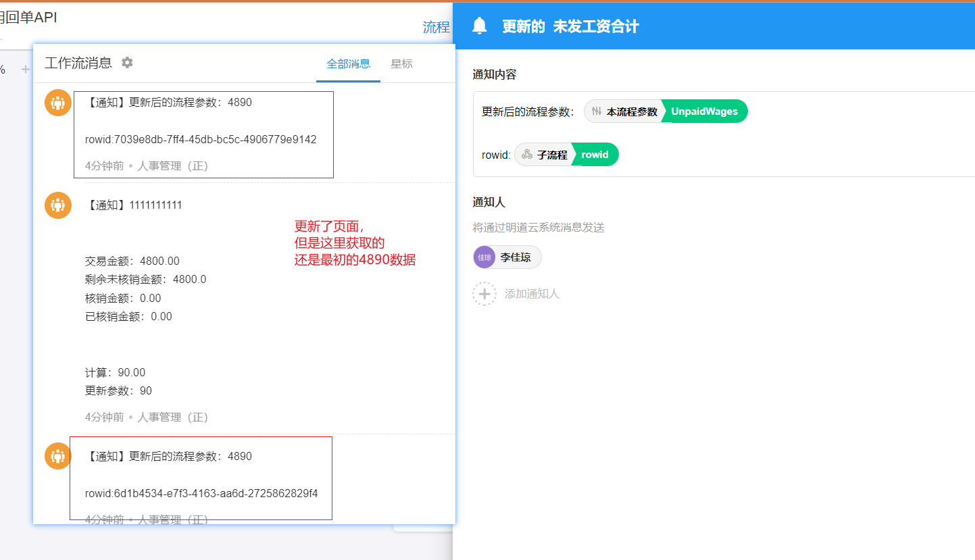
Task: Click avatar icon of 1111111111 notification
Action: point(58,205)
